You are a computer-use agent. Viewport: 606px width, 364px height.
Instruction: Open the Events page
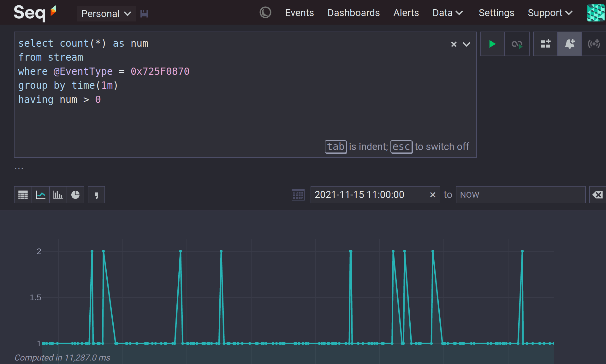(x=300, y=13)
